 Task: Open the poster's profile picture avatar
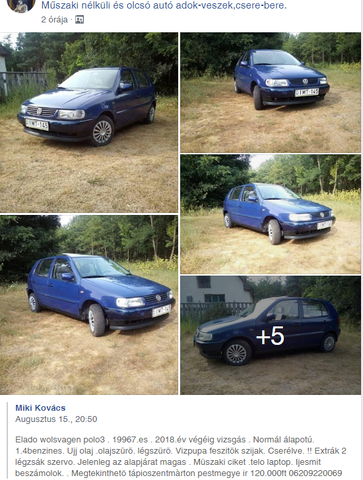coord(21,6)
